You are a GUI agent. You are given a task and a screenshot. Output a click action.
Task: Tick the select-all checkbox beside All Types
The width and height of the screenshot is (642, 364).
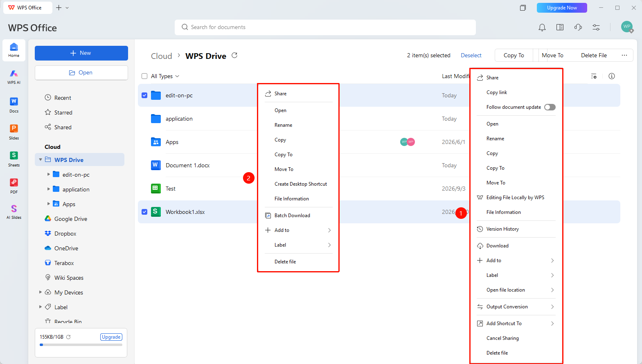(x=144, y=76)
